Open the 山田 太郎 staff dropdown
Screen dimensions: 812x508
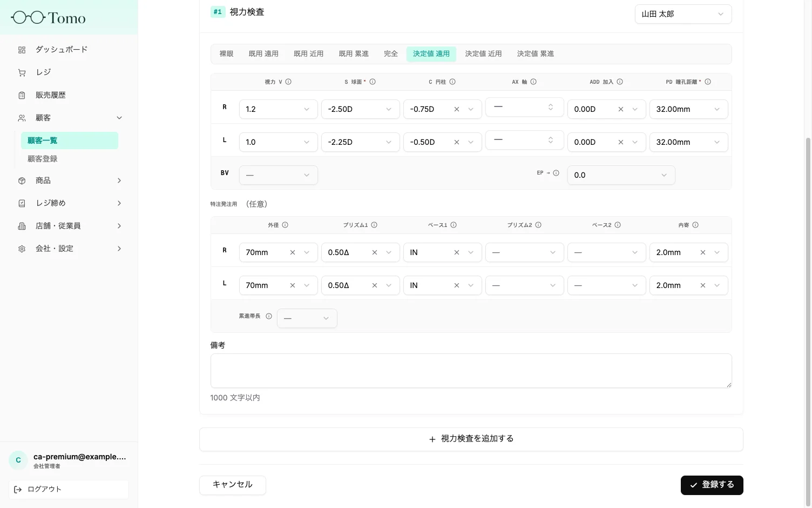point(683,14)
